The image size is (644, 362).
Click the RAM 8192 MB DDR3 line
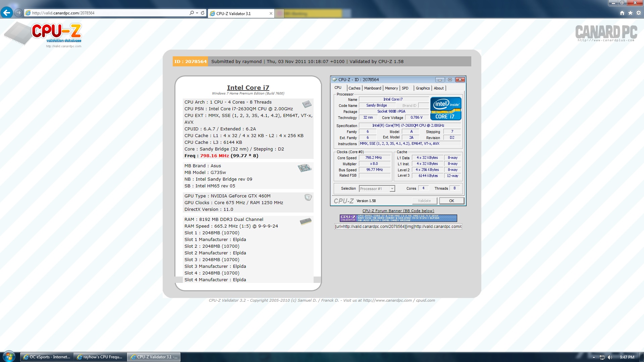224,219
